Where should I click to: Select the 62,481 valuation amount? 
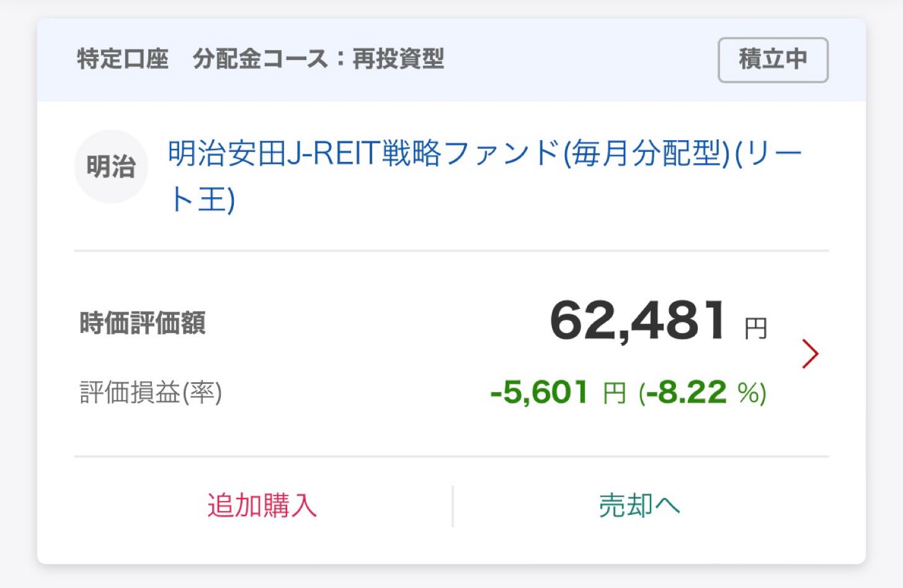tap(638, 321)
